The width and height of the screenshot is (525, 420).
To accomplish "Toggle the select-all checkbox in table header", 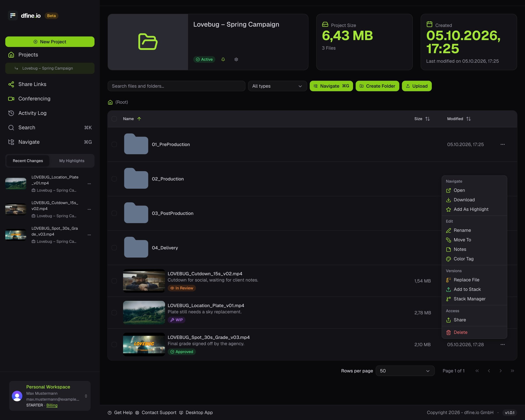I will pyautogui.click(x=114, y=119).
